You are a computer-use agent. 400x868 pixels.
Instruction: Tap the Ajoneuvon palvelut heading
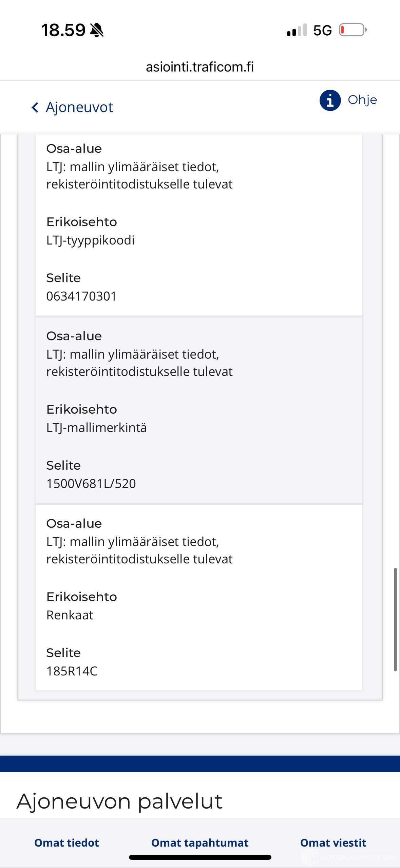point(119,801)
